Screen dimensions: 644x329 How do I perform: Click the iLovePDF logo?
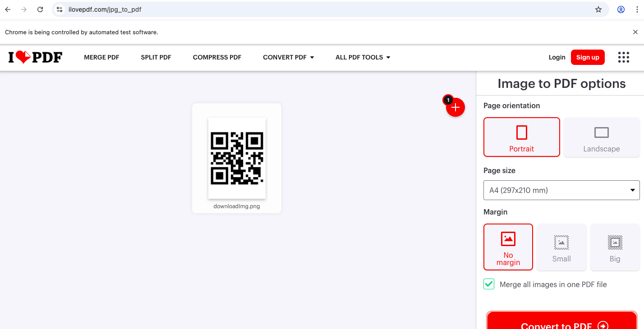35,57
